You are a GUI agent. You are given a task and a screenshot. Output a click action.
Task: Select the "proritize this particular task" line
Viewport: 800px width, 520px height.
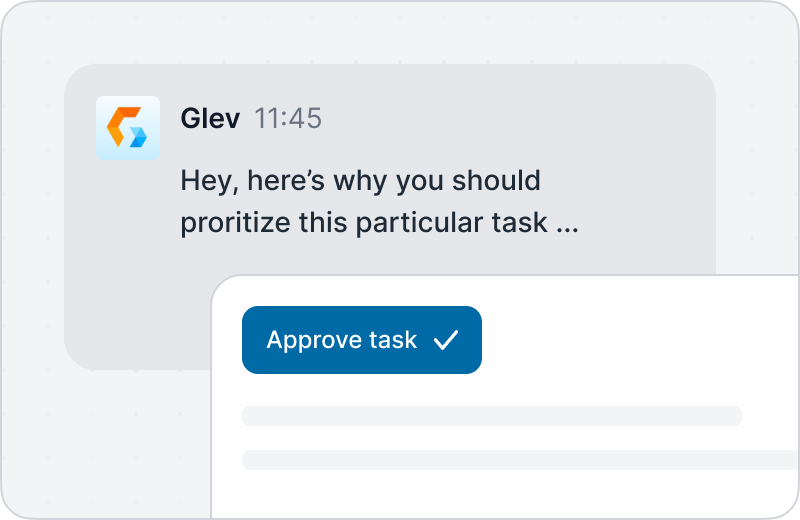point(364,223)
